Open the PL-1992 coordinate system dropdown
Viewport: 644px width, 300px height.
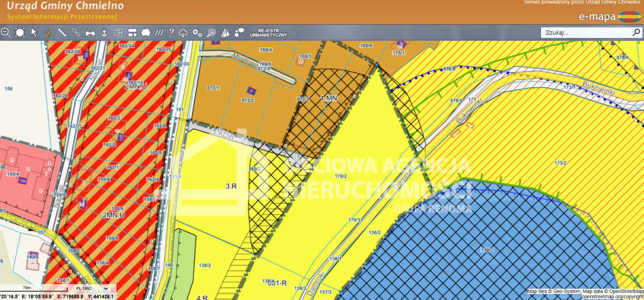click(x=93, y=288)
